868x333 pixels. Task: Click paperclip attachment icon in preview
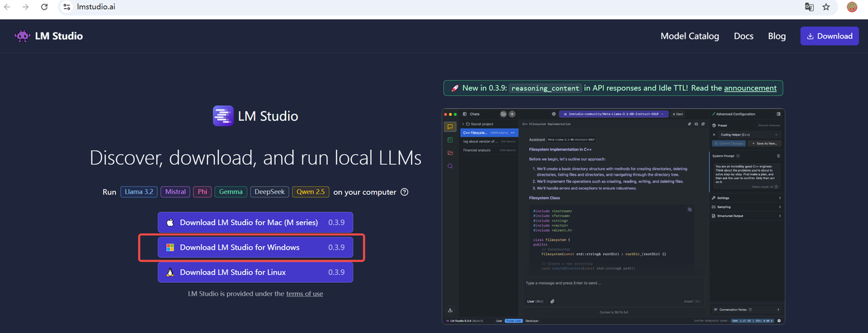(552, 301)
